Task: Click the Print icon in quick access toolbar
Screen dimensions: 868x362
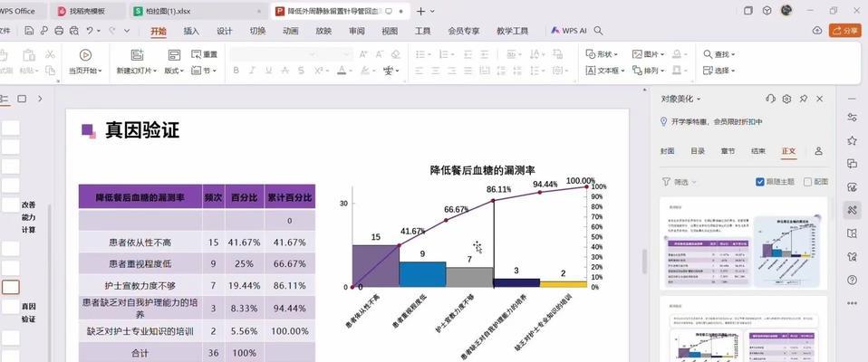Action: [x=59, y=31]
